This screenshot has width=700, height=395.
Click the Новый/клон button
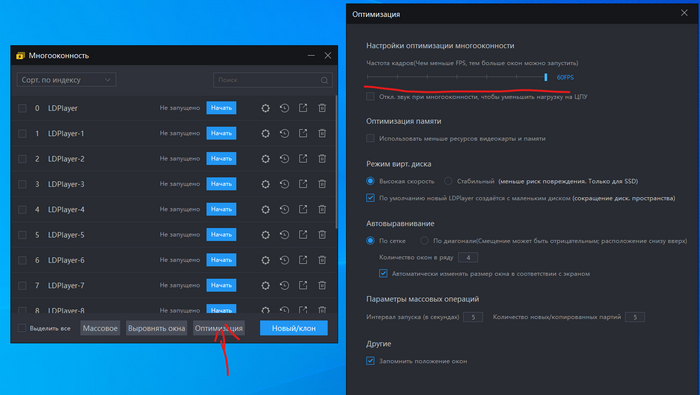click(x=294, y=328)
